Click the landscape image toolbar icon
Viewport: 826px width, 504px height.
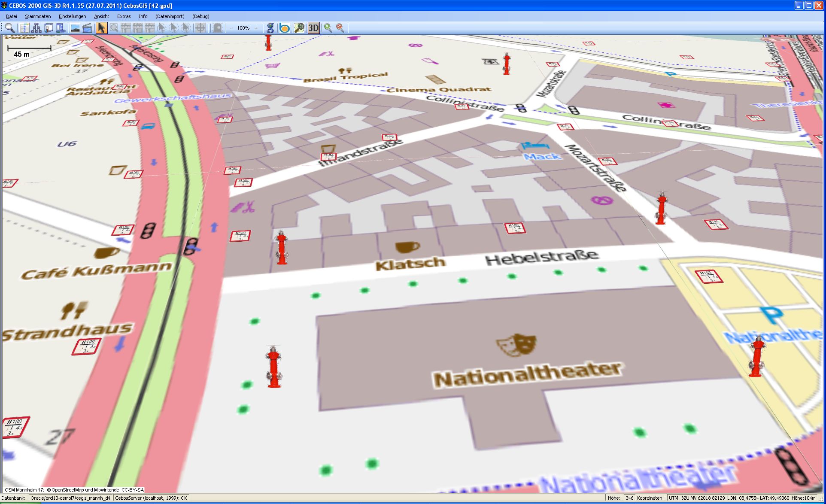click(75, 28)
